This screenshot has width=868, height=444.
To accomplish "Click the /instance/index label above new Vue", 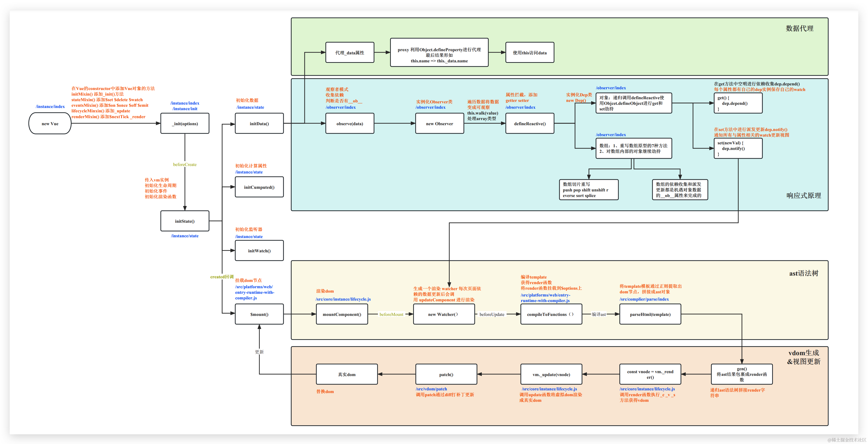I will [50, 107].
